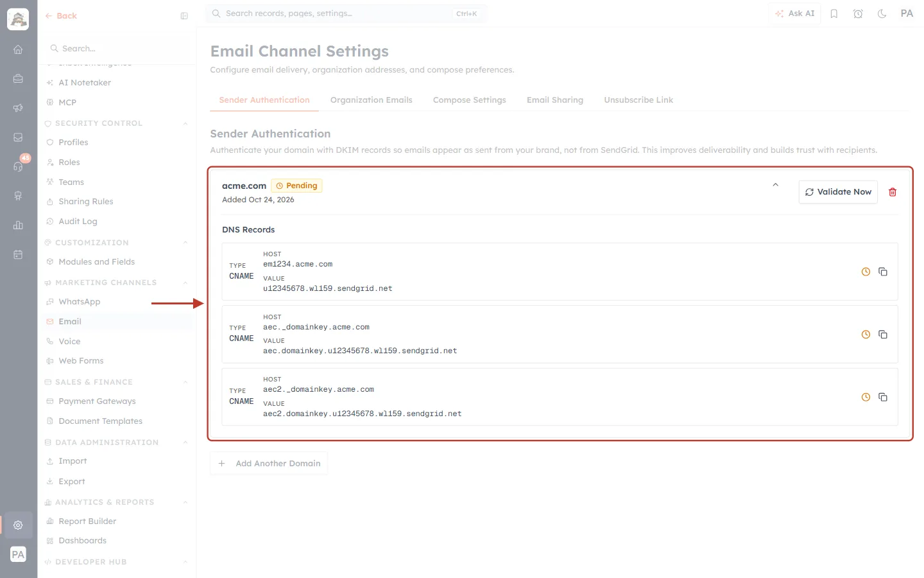The height and width of the screenshot is (578, 924).
Task: Open the calendar icon in left rail
Action: click(18, 254)
